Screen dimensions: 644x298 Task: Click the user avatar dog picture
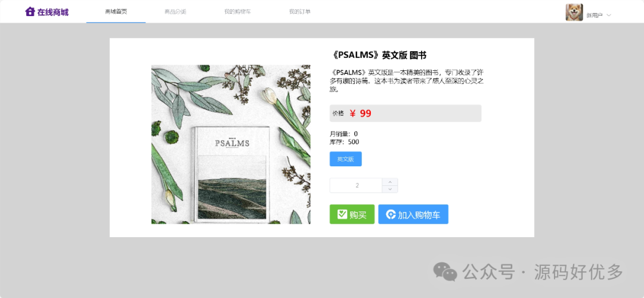[x=574, y=13]
